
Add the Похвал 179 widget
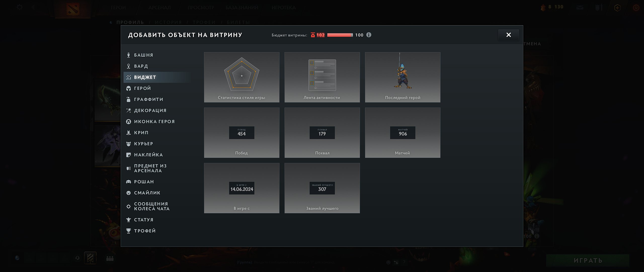click(322, 133)
